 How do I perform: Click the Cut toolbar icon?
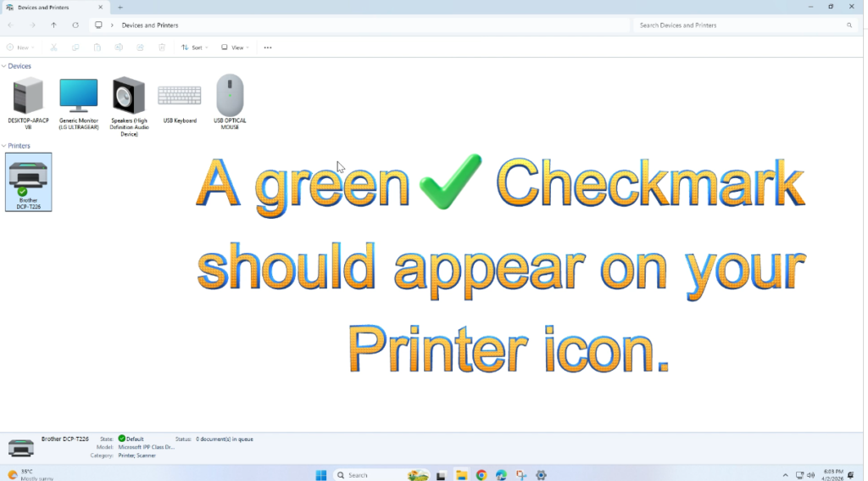pyautogui.click(x=53, y=48)
